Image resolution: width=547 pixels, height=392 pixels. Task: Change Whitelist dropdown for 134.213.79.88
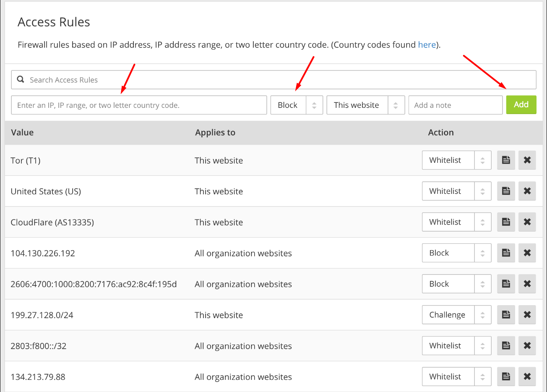tap(456, 377)
